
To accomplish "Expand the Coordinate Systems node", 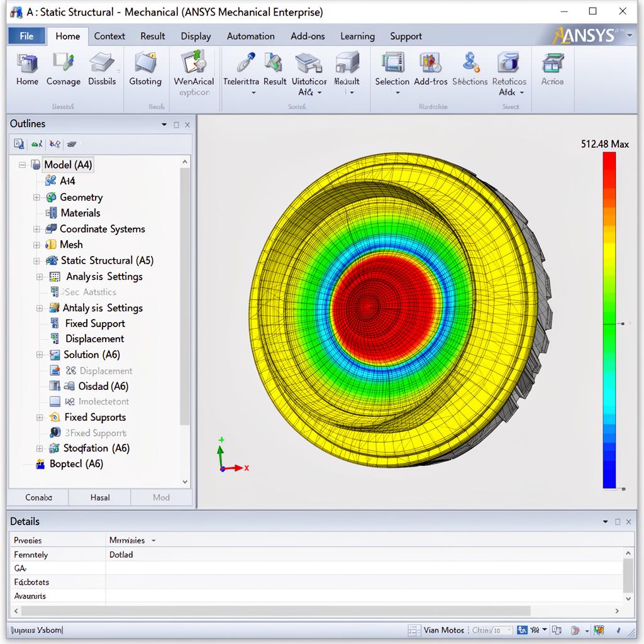I will [x=36, y=229].
